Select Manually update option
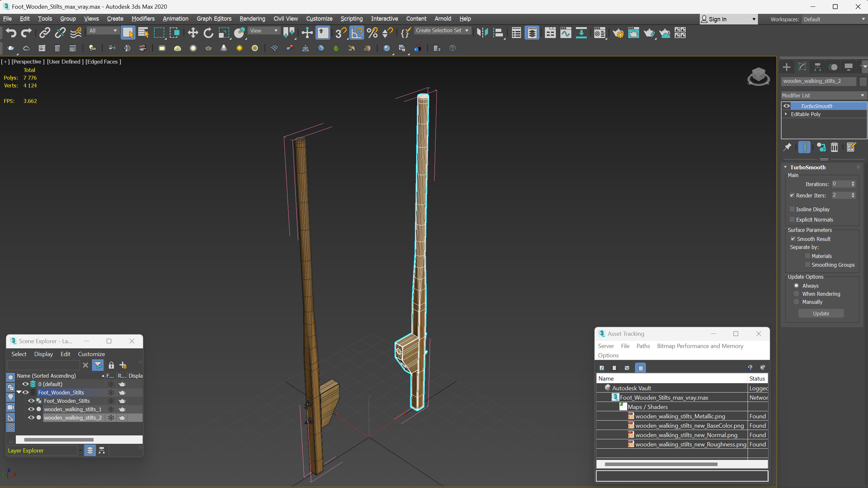Image resolution: width=868 pixels, height=488 pixels. [x=796, y=302]
